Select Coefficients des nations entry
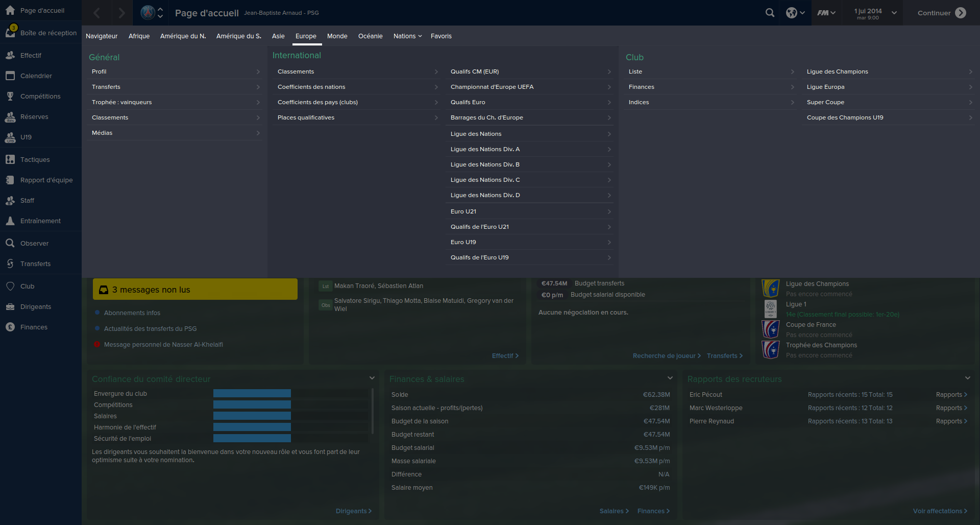Viewport: 980px width, 525px height. click(x=358, y=87)
